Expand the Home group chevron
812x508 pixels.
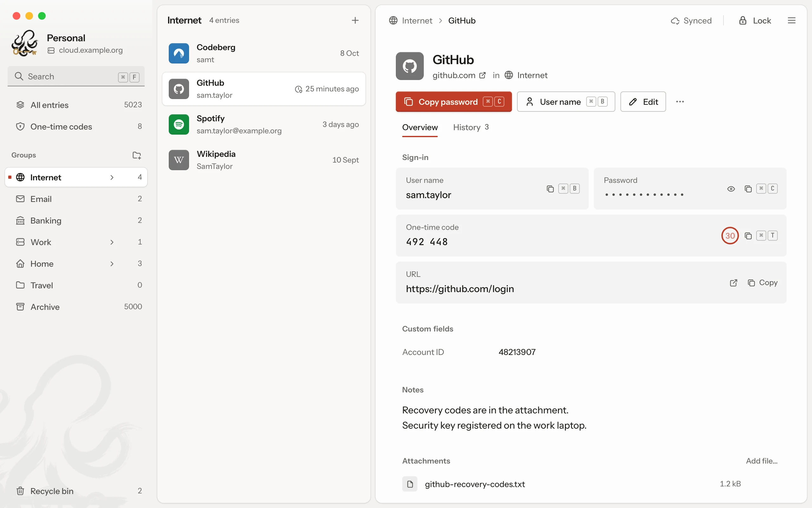point(112,264)
